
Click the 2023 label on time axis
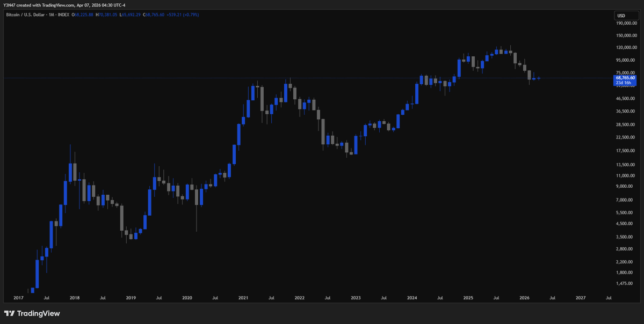[355, 298]
